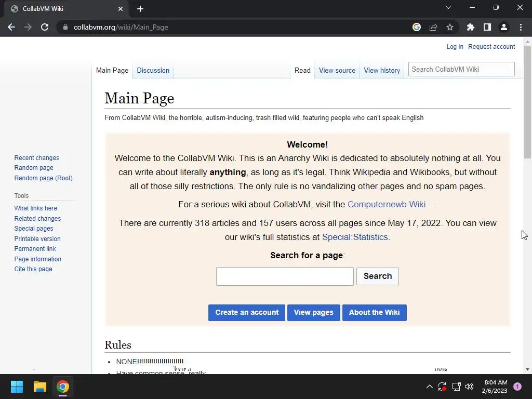Click the Request account link
This screenshot has width=532, height=399.
pos(491,46)
